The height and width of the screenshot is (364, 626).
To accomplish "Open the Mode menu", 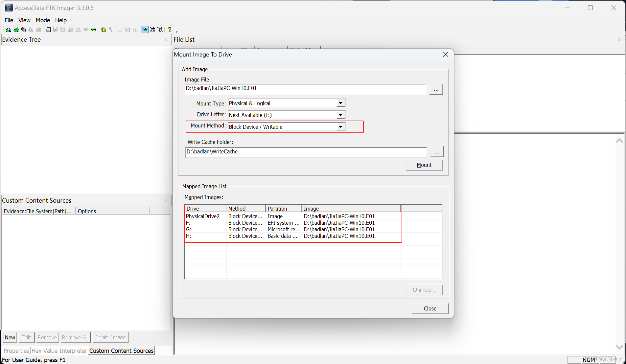I will click(x=43, y=20).
